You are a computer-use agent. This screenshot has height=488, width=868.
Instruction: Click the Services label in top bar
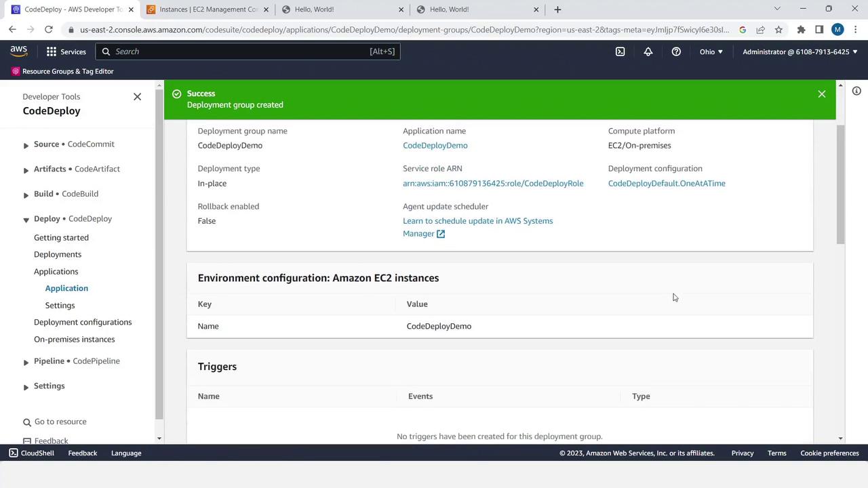click(x=73, y=52)
